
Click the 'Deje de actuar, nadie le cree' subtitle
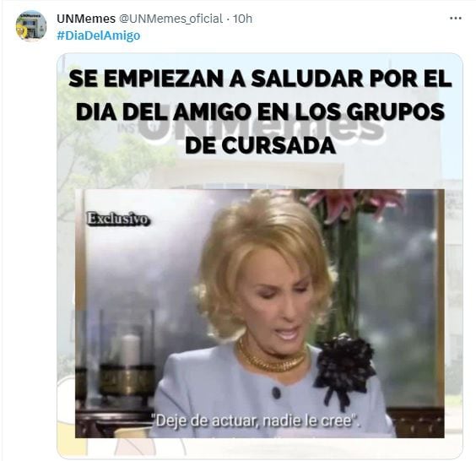click(x=257, y=421)
